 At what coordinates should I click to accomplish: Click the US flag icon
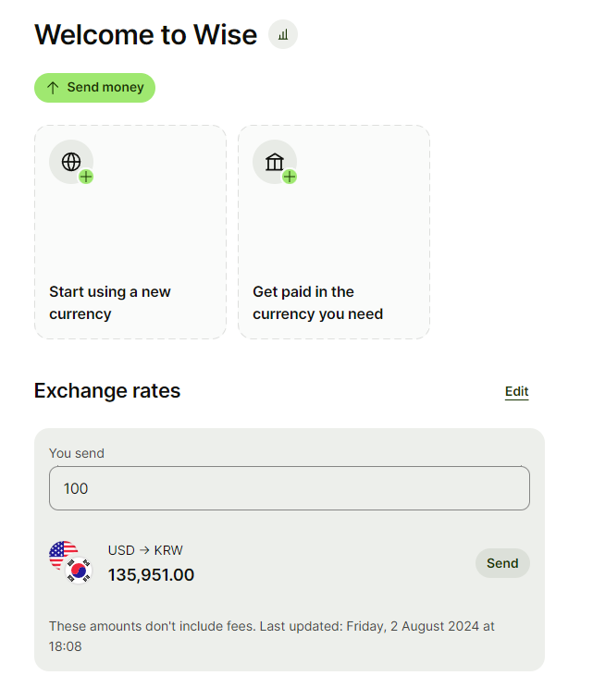pyautogui.click(x=62, y=555)
